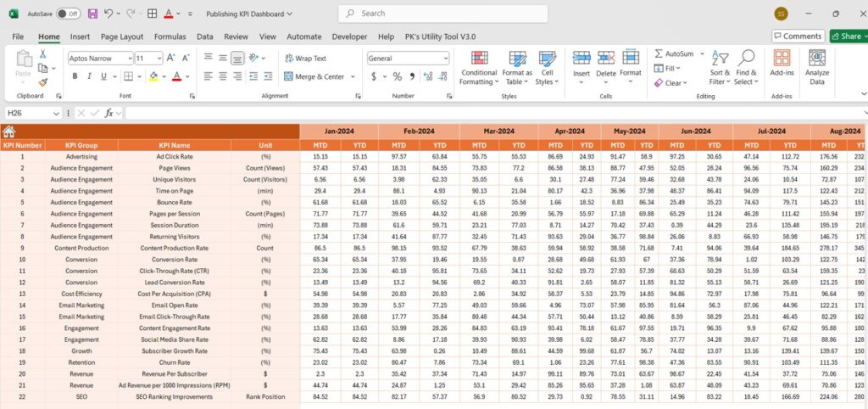Click the Copy icon
This screenshot has width=868, height=409.
(x=42, y=68)
